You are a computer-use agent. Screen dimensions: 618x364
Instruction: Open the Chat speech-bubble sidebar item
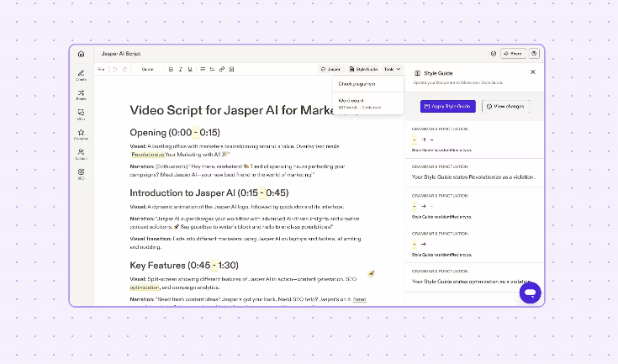(x=82, y=114)
